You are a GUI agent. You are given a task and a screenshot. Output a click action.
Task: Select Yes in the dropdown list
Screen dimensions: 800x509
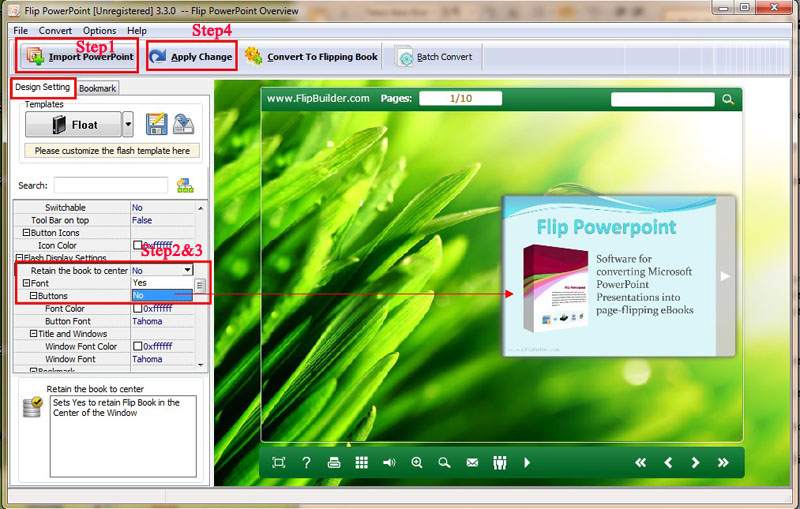[162, 283]
